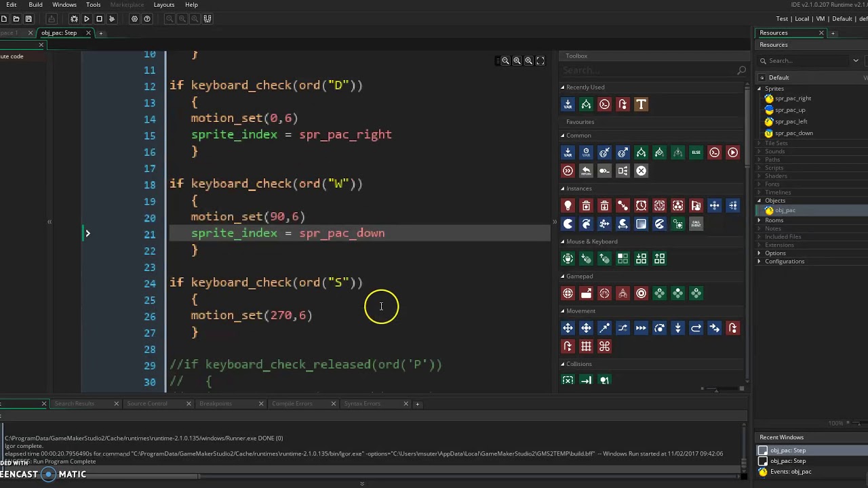Pick the first four-arrow Movement action icon
This screenshot has height=488, width=868.
[568, 328]
